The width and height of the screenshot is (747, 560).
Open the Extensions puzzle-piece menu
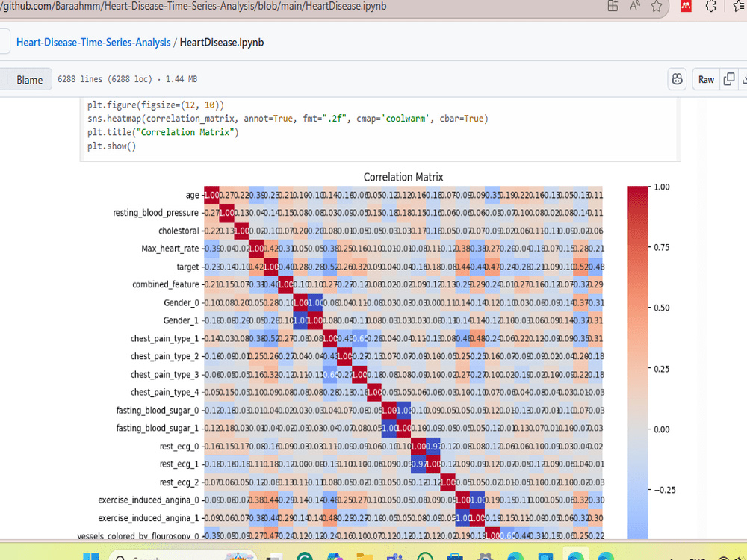(711, 6)
